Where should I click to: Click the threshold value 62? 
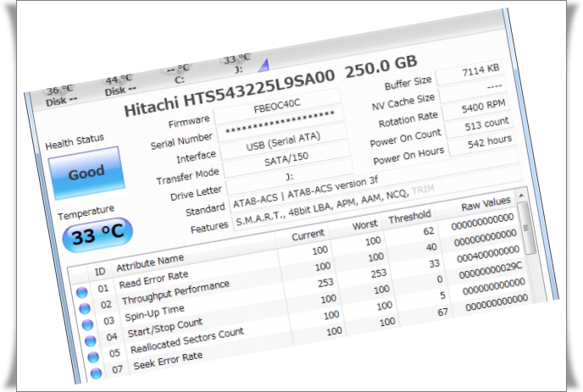click(429, 231)
